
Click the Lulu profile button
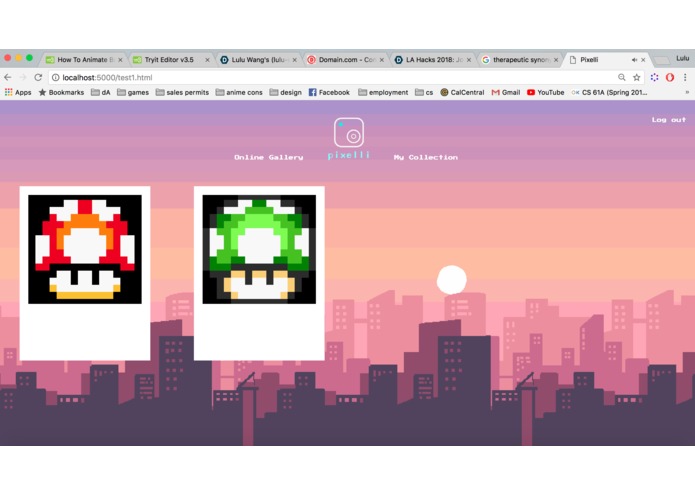click(683, 58)
